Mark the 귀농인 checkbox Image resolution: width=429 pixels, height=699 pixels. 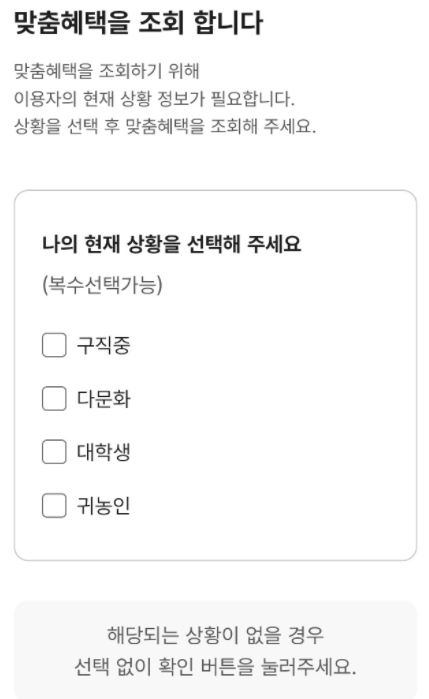pos(54,505)
